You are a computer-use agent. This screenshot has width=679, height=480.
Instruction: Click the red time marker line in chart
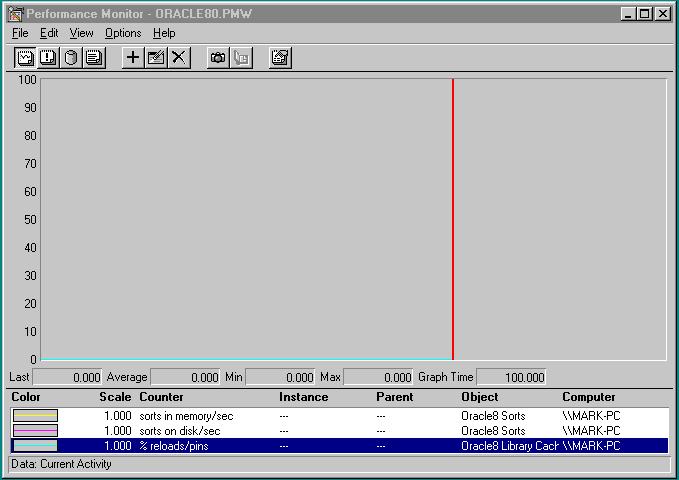pos(453,219)
